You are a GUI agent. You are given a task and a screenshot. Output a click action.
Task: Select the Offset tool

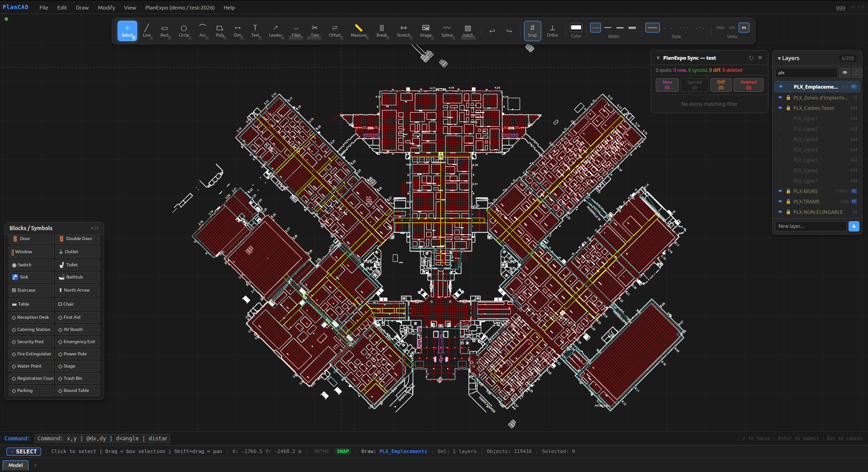334,30
